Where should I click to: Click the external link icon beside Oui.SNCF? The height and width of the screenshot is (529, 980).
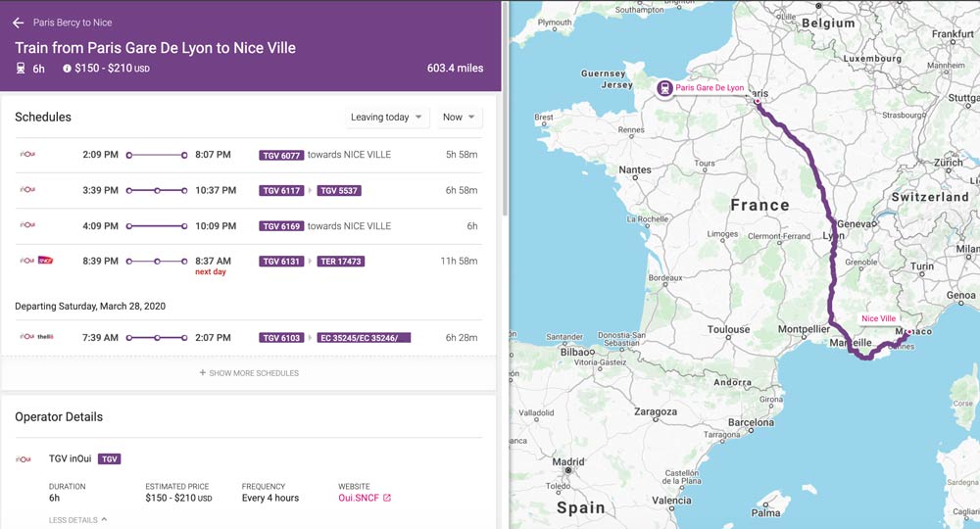tap(387, 498)
